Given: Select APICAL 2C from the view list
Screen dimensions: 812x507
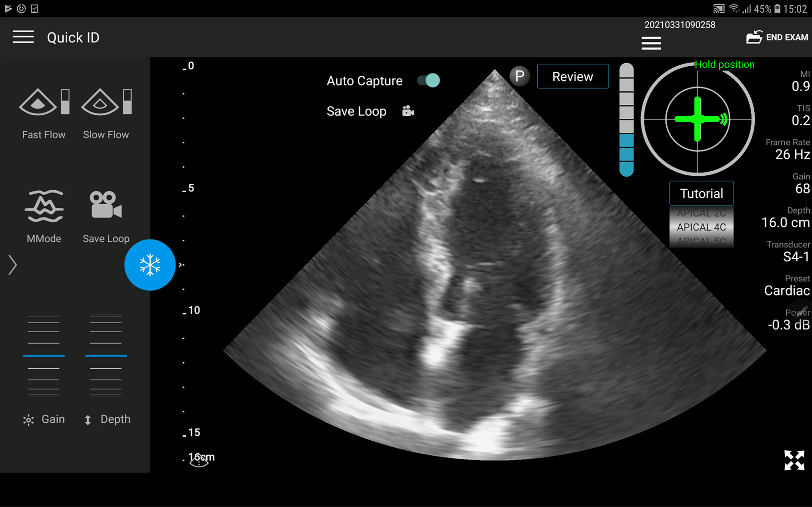Looking at the screenshot, I should 701,212.
